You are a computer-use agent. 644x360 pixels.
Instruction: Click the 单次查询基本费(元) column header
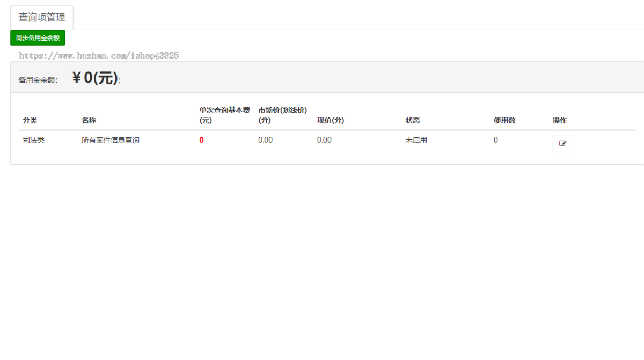click(x=224, y=115)
